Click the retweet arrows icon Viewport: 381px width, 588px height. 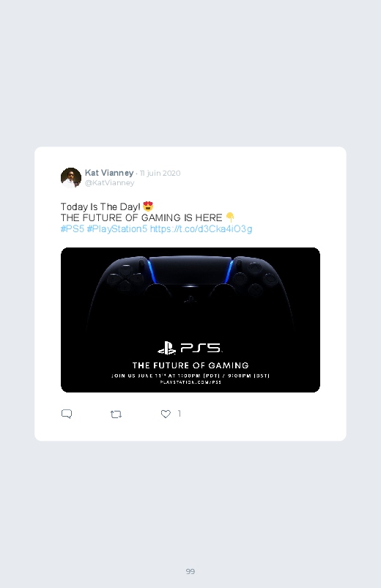pos(116,414)
